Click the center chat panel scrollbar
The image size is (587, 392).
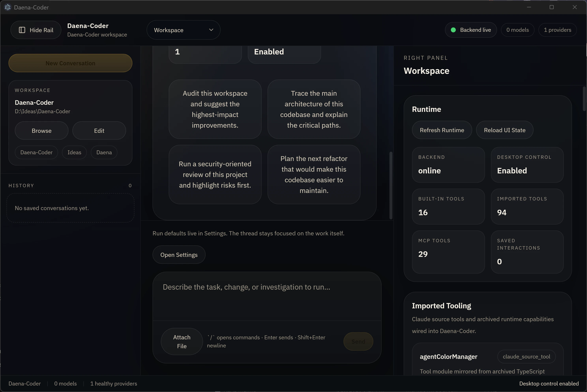(391, 185)
